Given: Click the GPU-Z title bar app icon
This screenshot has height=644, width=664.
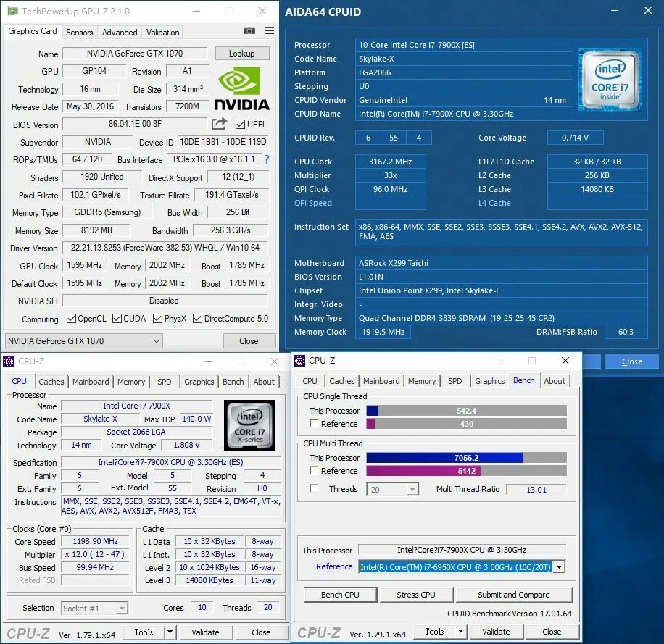Looking at the screenshot, I should point(12,11).
